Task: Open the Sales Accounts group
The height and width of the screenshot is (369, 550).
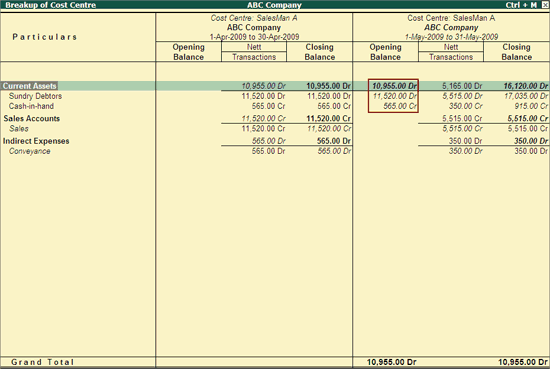Action: (32, 119)
